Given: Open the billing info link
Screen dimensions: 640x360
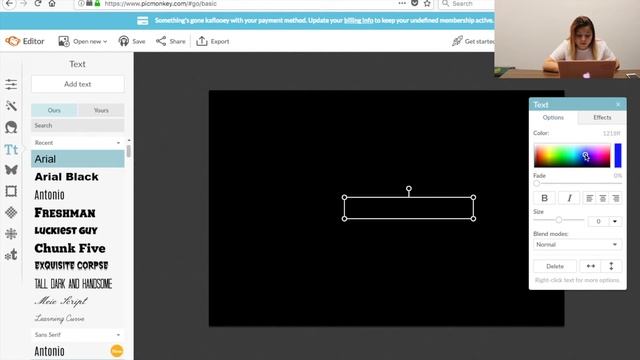Looking at the screenshot, I should click(x=358, y=20).
